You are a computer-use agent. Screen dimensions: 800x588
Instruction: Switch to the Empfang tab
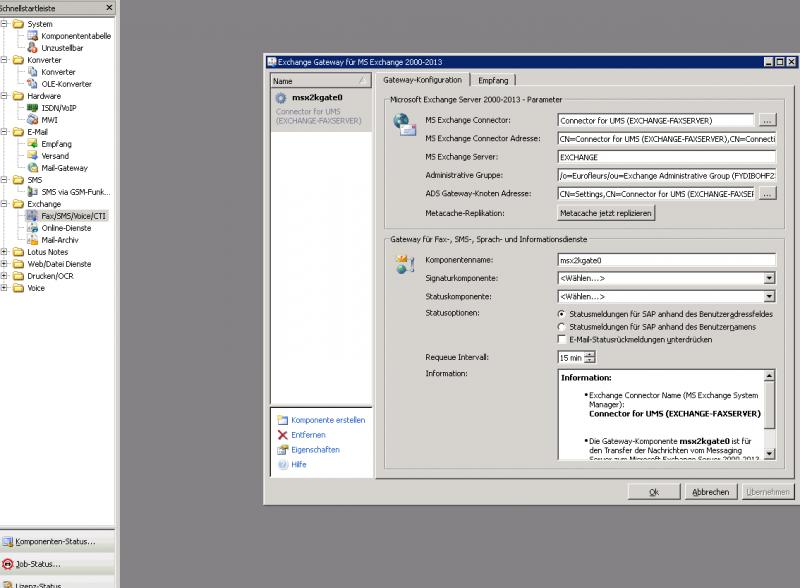(x=492, y=80)
